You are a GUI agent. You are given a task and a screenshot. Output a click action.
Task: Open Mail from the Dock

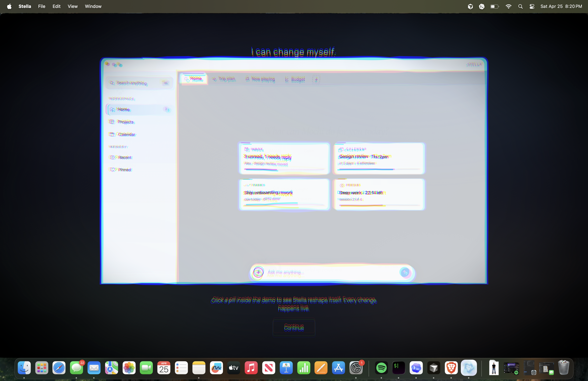click(94, 368)
